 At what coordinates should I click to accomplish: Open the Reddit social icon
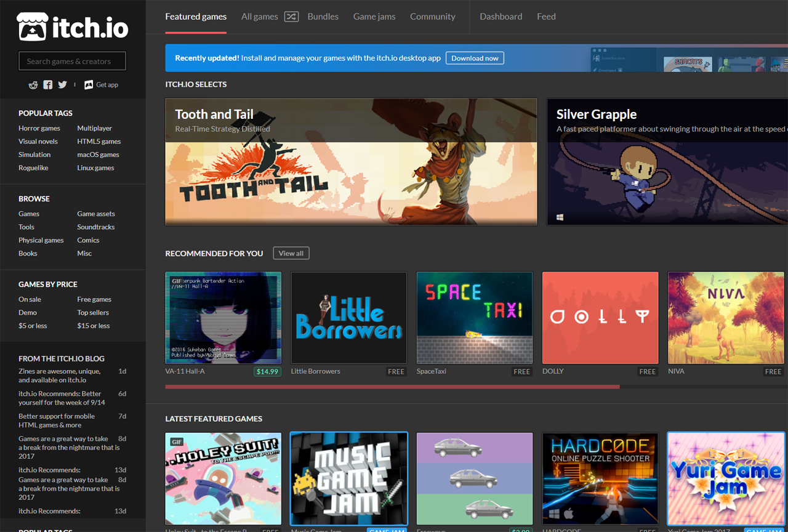(33, 85)
